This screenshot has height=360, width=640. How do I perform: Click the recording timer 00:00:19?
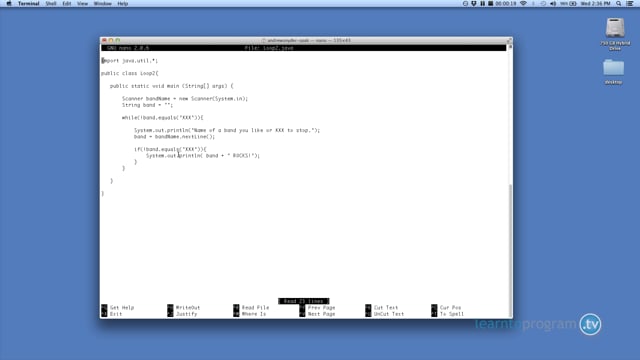tap(506, 4)
